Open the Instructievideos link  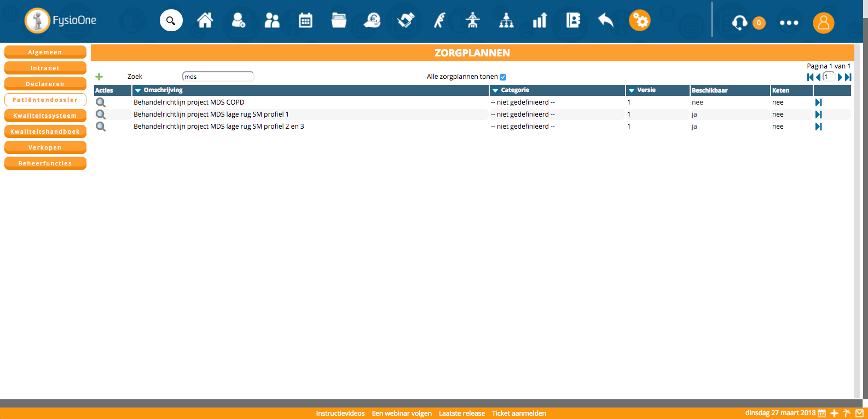[340, 414]
